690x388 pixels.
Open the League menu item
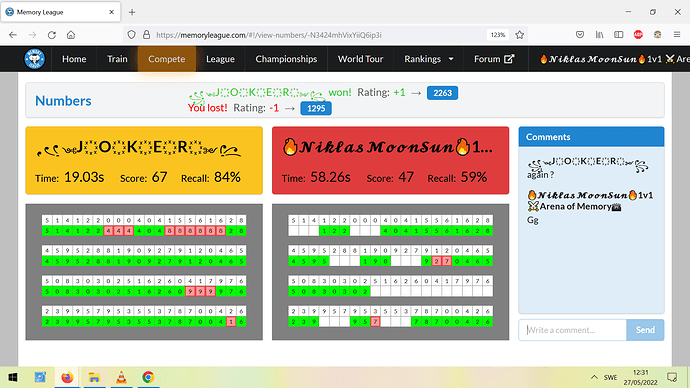point(220,59)
